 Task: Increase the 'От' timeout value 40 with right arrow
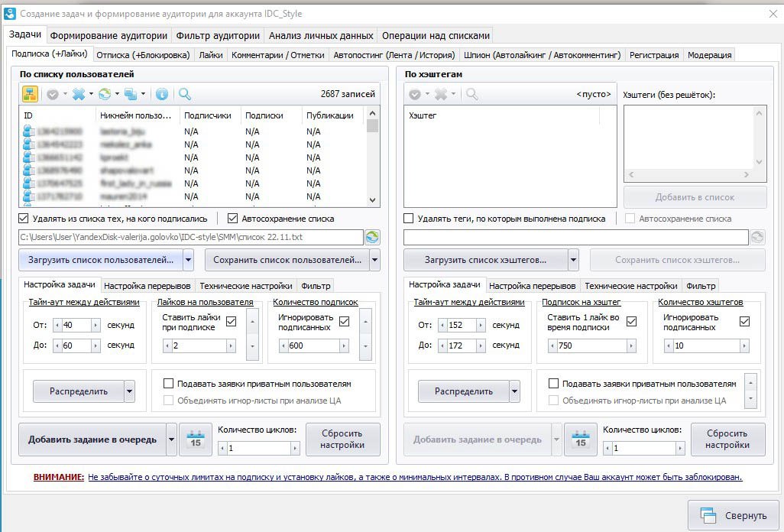coord(95,325)
